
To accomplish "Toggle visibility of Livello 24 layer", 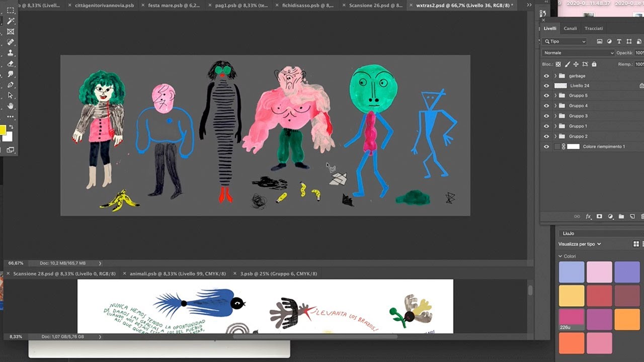I will [546, 86].
